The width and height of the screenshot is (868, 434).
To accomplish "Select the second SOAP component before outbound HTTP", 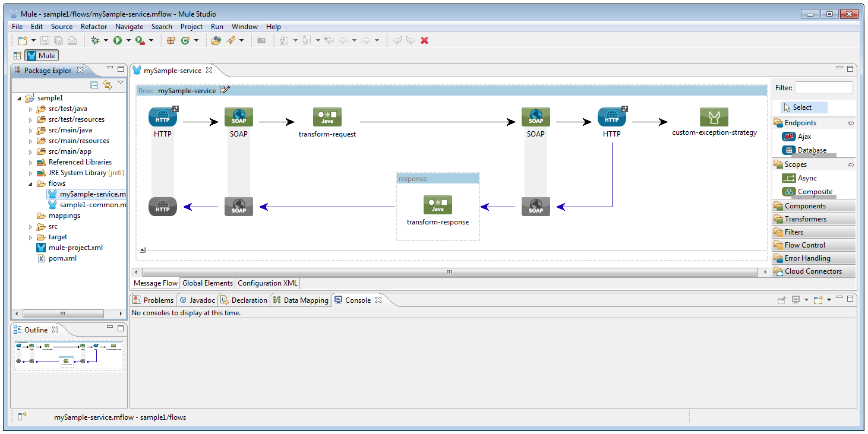I will pyautogui.click(x=536, y=117).
